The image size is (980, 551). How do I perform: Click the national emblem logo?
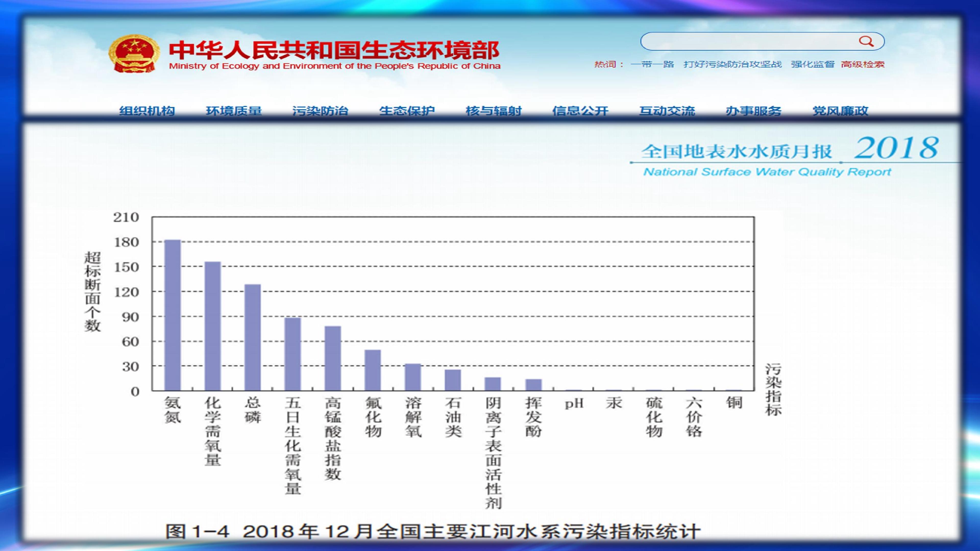(134, 54)
